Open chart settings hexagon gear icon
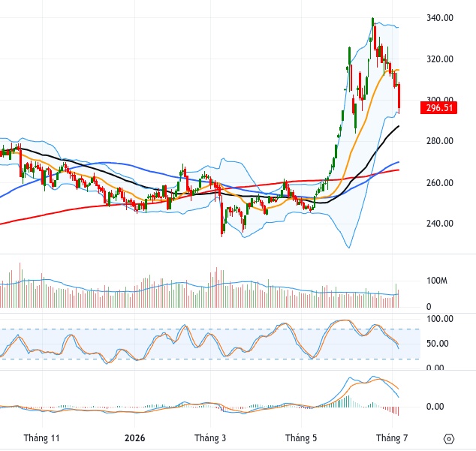Viewport: 476px width, 451px height. (x=449, y=439)
